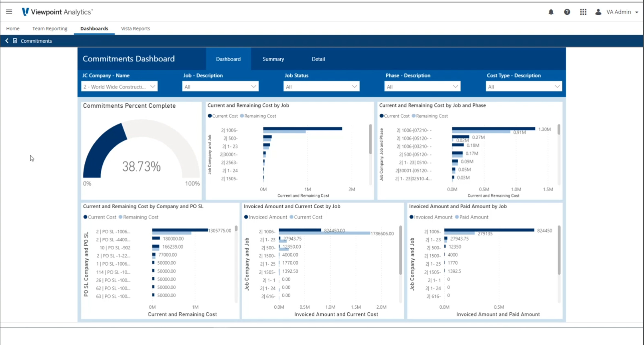Open the hamburger navigation menu

point(9,12)
